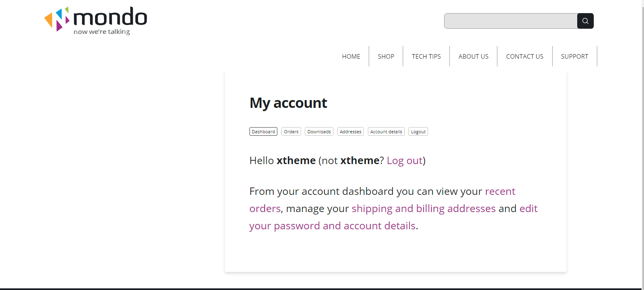This screenshot has height=290, width=644.
Task: Follow the "recent orders" link
Action: 500,192
